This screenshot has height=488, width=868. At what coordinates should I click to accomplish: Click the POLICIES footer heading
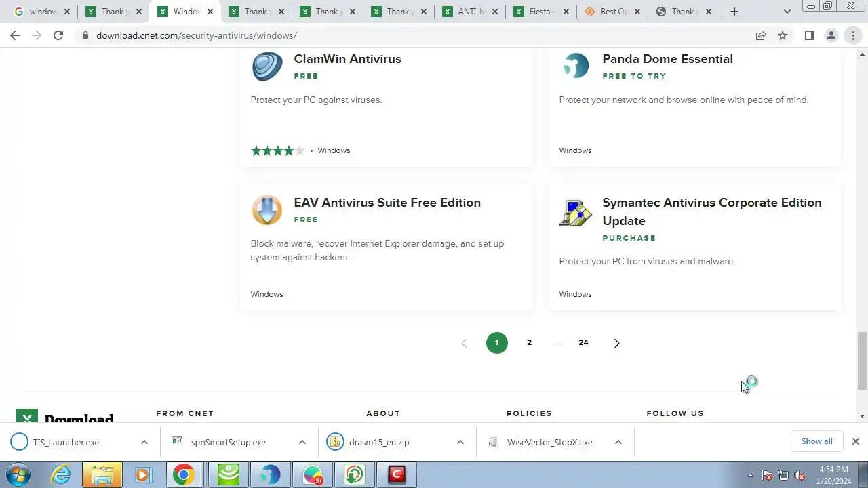pos(529,413)
